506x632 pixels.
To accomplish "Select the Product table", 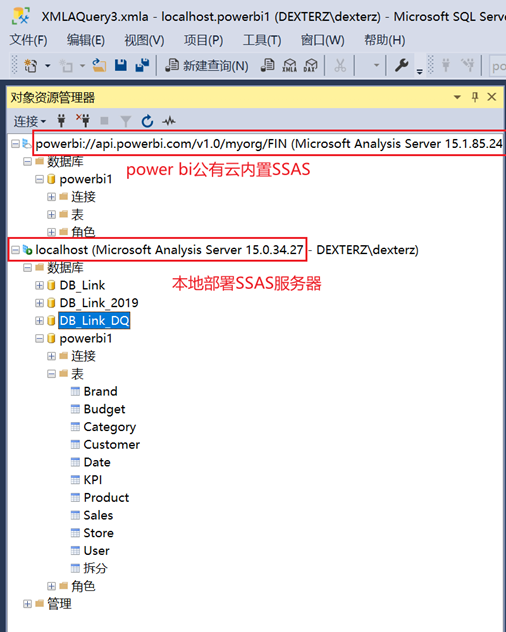I will coord(106,497).
